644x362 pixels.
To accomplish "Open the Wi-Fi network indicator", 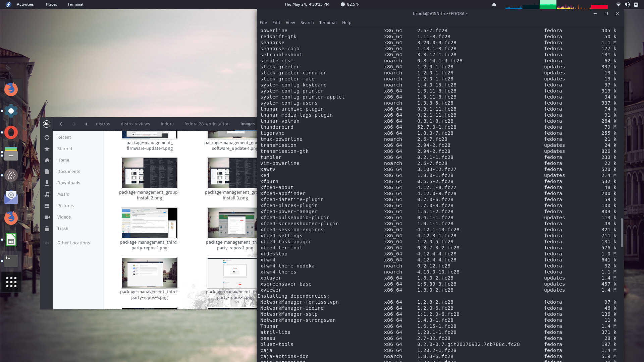I will click(618, 4).
